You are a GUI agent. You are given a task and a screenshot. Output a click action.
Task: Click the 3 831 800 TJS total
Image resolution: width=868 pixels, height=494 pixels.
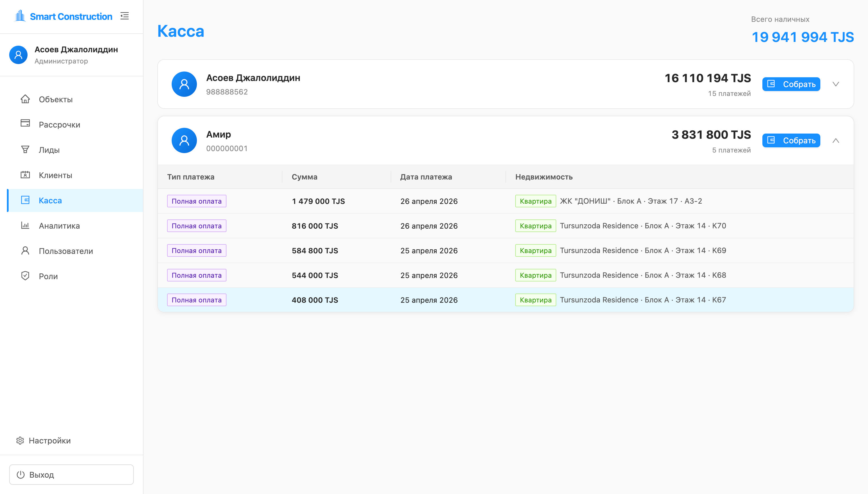[x=711, y=135]
